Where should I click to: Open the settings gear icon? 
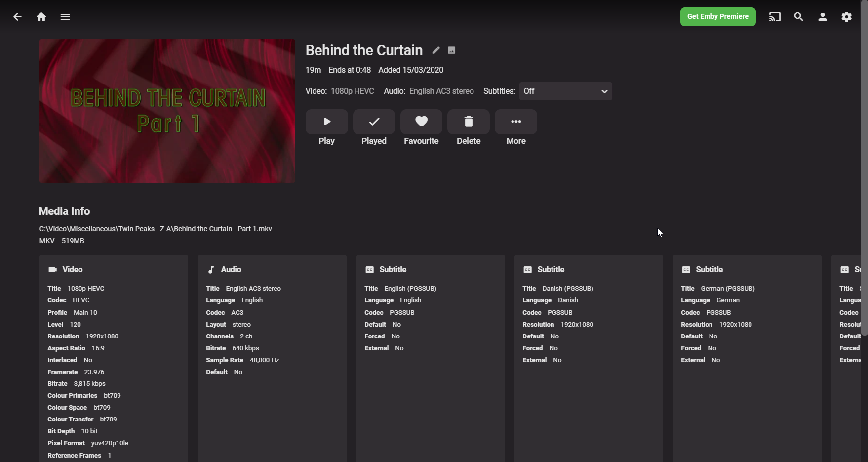pos(846,17)
